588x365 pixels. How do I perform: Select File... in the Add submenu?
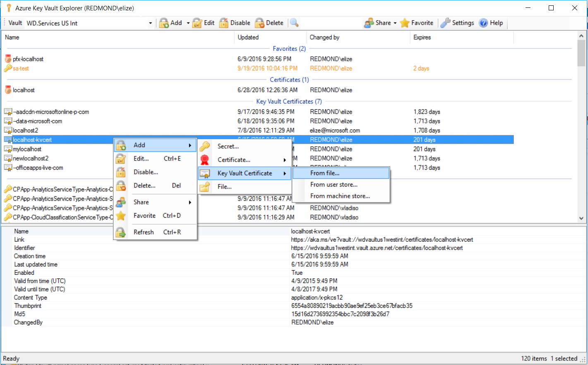pos(245,187)
